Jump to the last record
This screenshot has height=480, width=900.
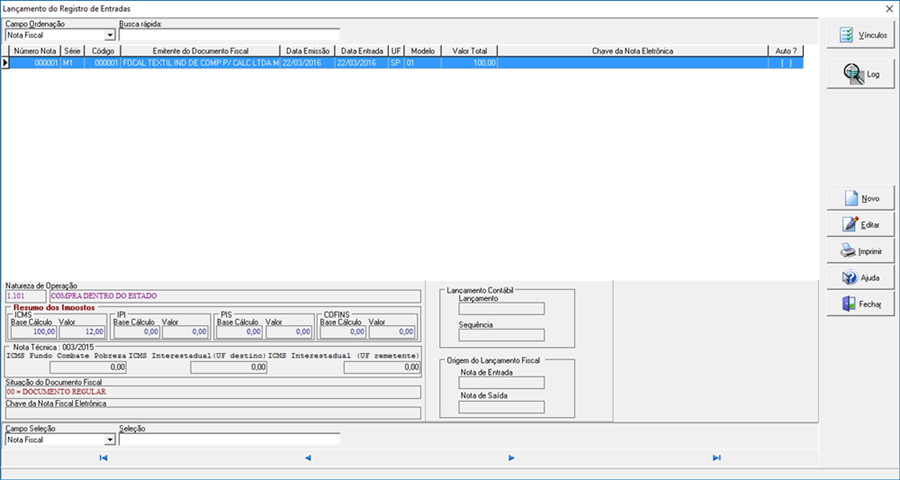click(716, 458)
